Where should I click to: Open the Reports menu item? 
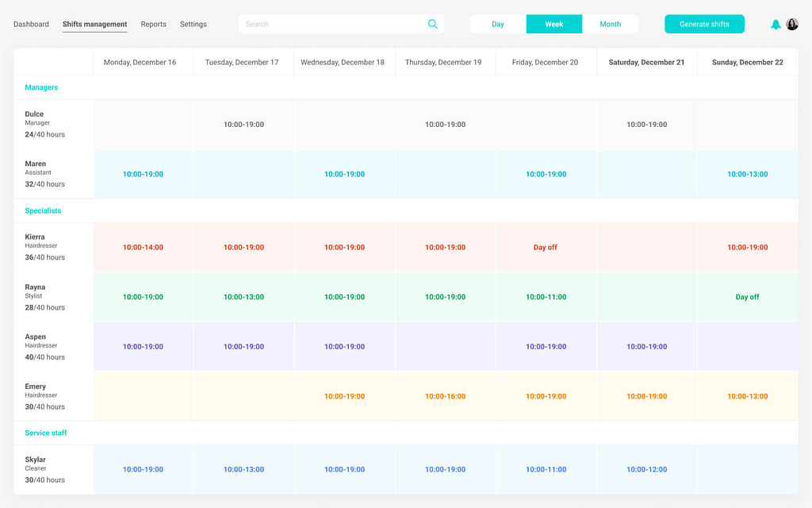[x=154, y=25]
